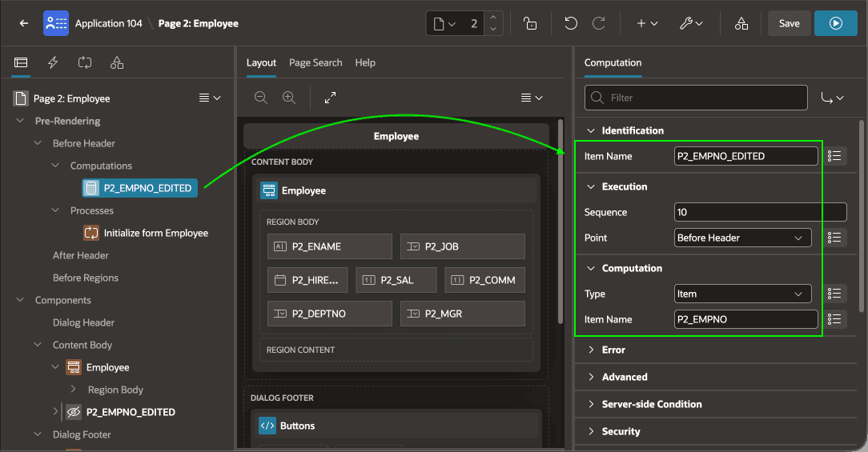Open the page selector document icon

pyautogui.click(x=444, y=24)
